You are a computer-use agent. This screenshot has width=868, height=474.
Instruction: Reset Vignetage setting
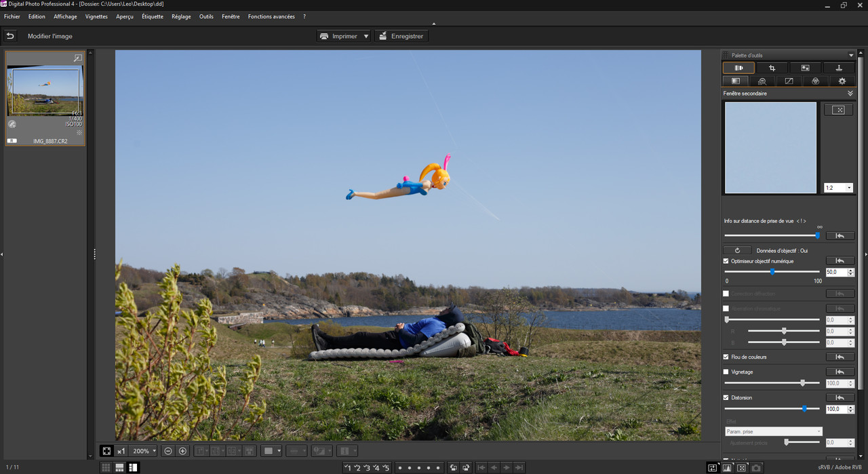(840, 372)
